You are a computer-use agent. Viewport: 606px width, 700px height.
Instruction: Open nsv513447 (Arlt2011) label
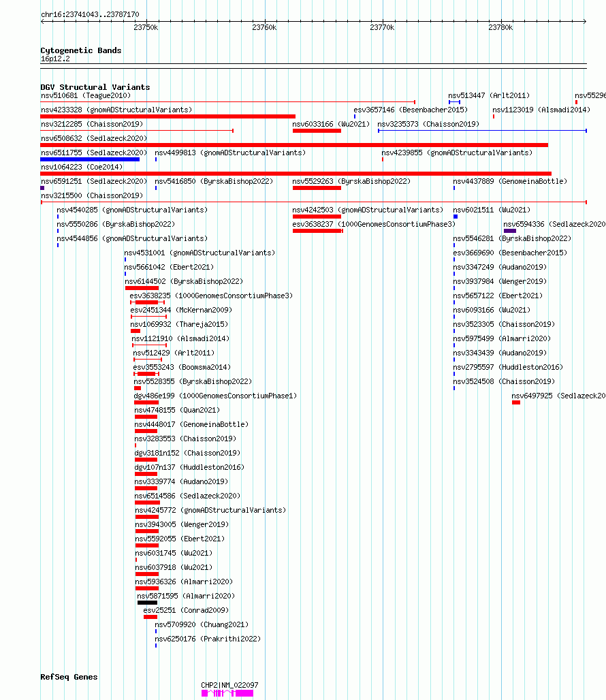click(489, 95)
